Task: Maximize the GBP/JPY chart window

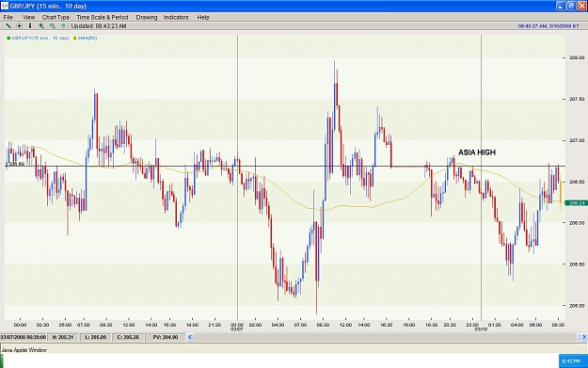Action: coord(571,6)
